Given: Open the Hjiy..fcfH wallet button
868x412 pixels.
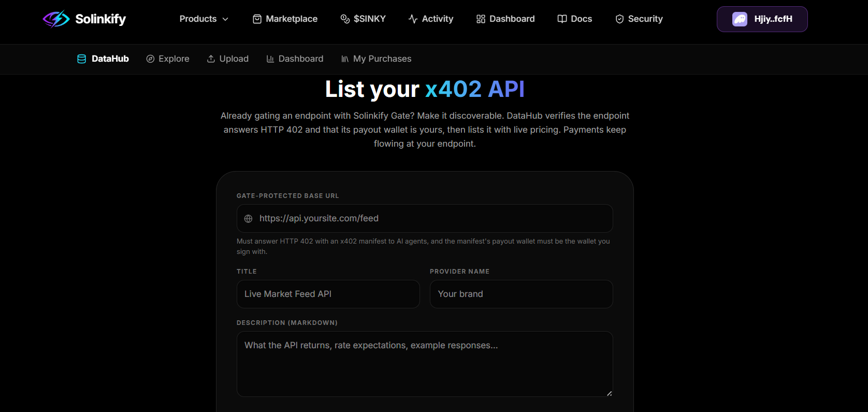Looking at the screenshot, I should click(762, 19).
